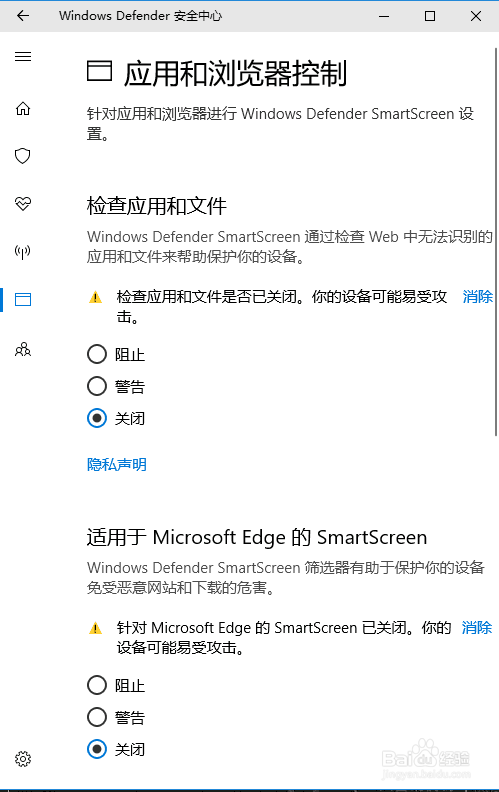Open settings gear icon in sidebar

23,759
